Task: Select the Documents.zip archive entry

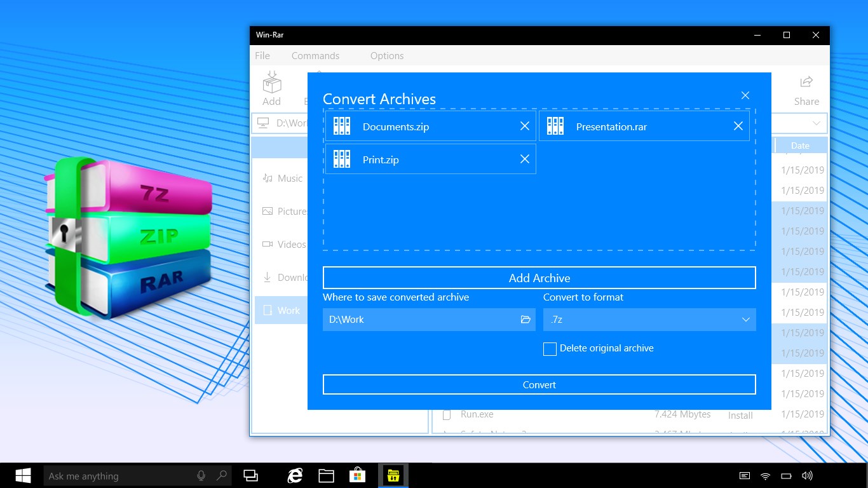Action: [x=431, y=126]
